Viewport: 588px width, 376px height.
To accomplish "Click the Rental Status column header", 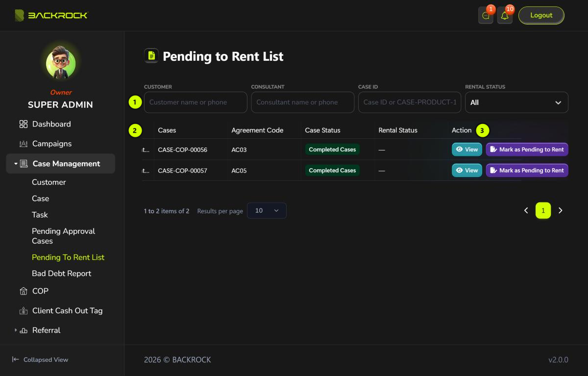I will tap(398, 130).
